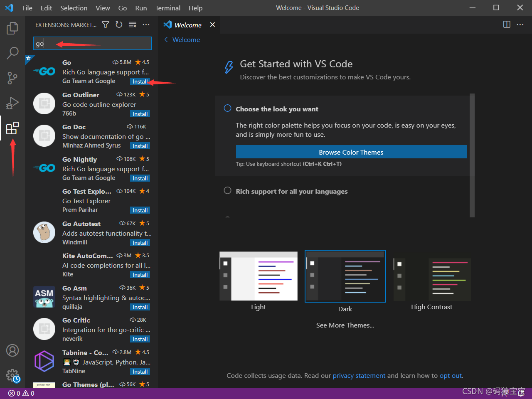
Task: Open the Explorer view in activity bar
Action: [12, 28]
